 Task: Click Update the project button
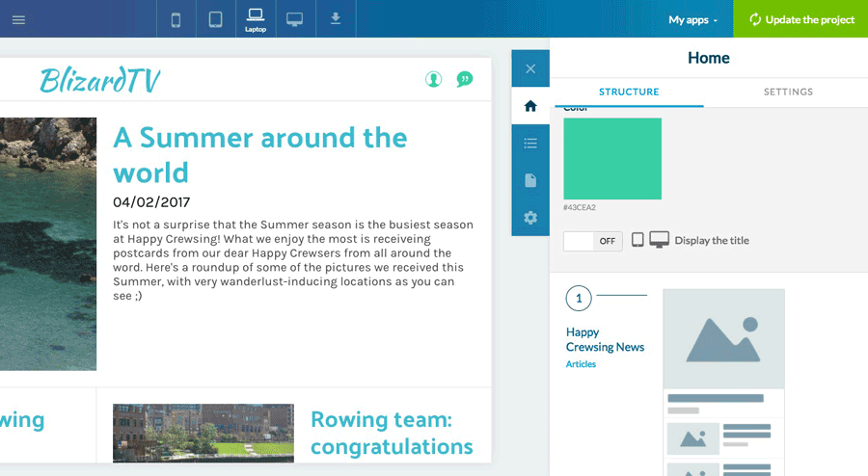[x=800, y=19]
